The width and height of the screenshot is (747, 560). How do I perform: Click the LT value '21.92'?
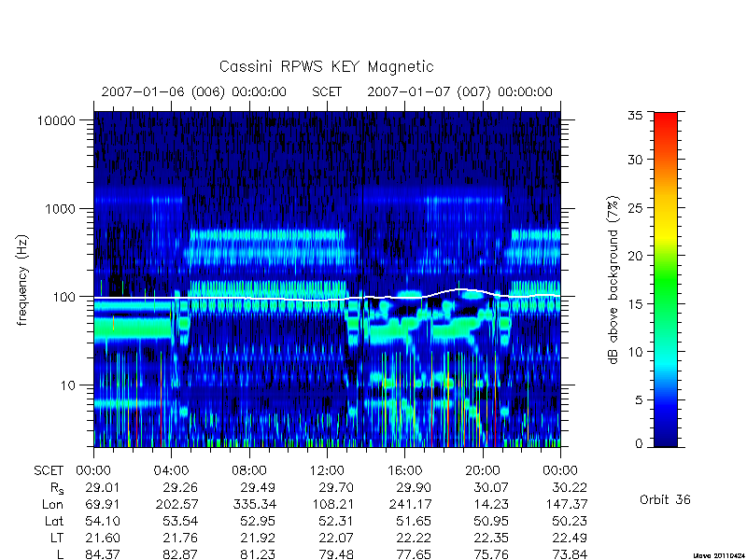pos(258,539)
